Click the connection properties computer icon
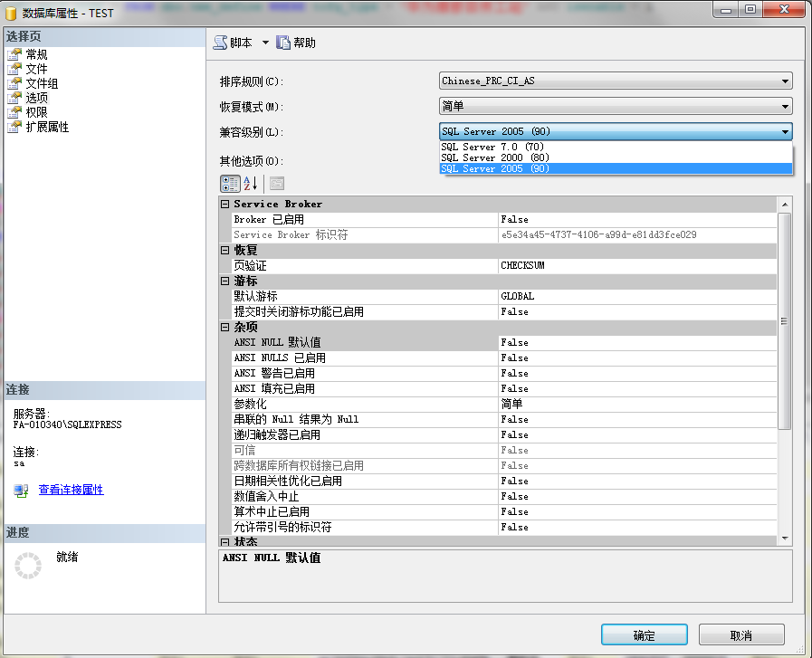Image resolution: width=812 pixels, height=658 pixels. 21,491
